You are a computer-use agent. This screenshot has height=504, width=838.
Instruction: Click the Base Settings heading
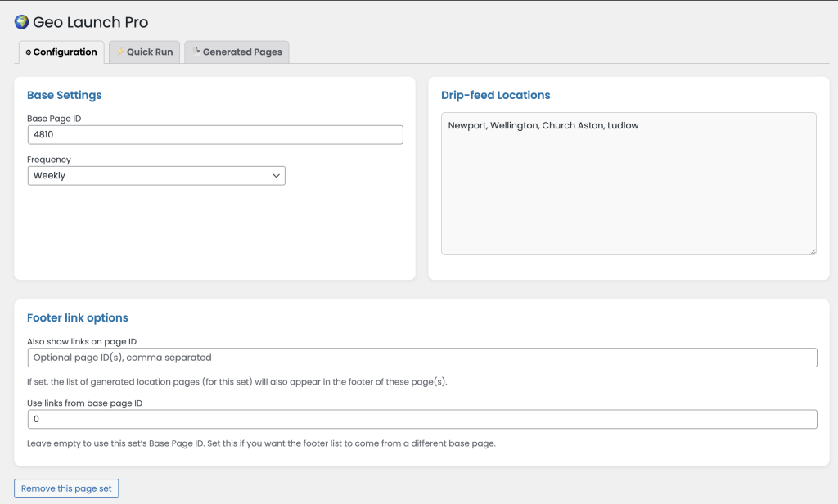click(65, 95)
